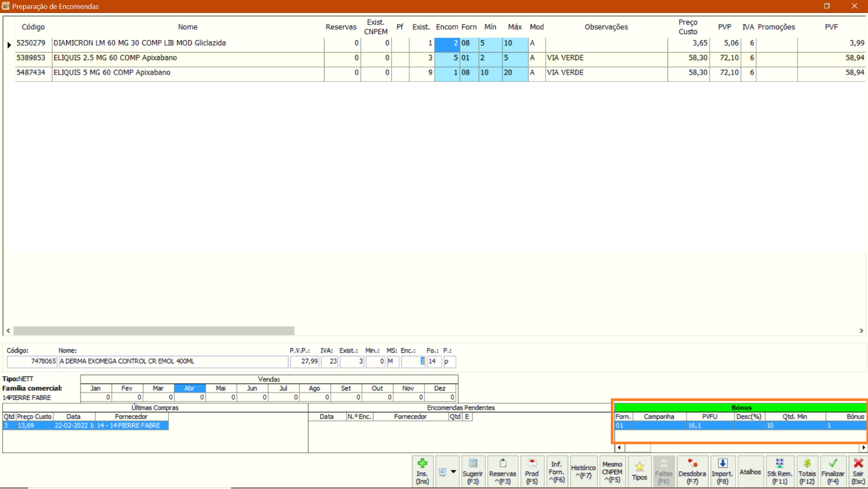The image size is (868, 489).
Task: Click the main grid horizontal scrollbar thumb
Action: 154,331
